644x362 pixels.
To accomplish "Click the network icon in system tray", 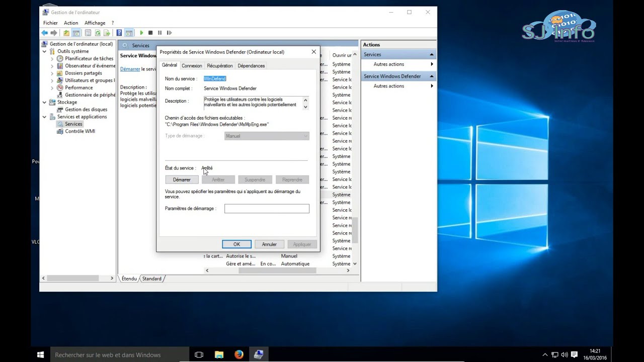I will tap(555, 355).
